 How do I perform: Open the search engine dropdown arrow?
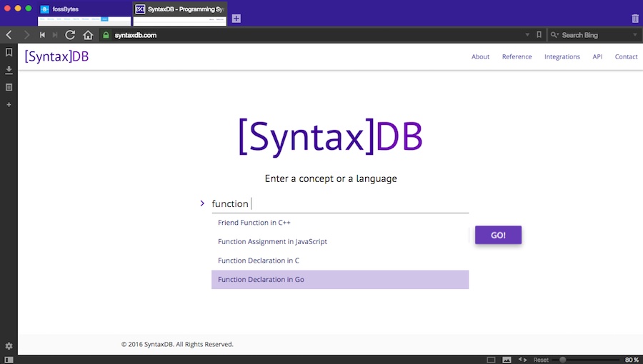click(x=635, y=35)
